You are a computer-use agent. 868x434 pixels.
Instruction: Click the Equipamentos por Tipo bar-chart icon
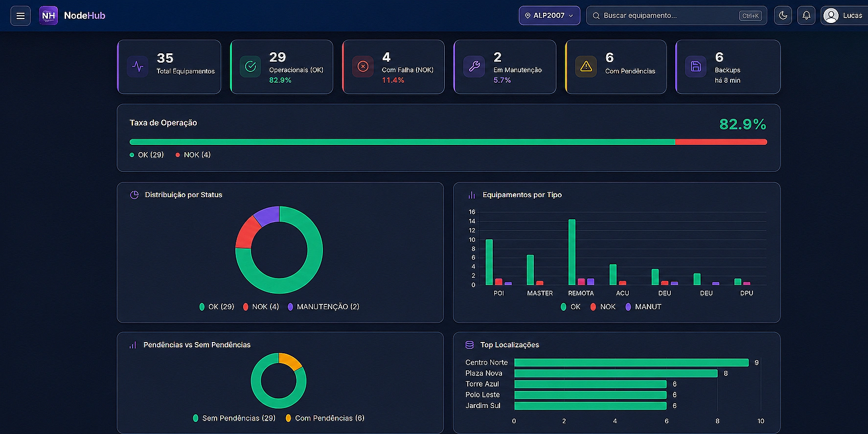coord(472,195)
